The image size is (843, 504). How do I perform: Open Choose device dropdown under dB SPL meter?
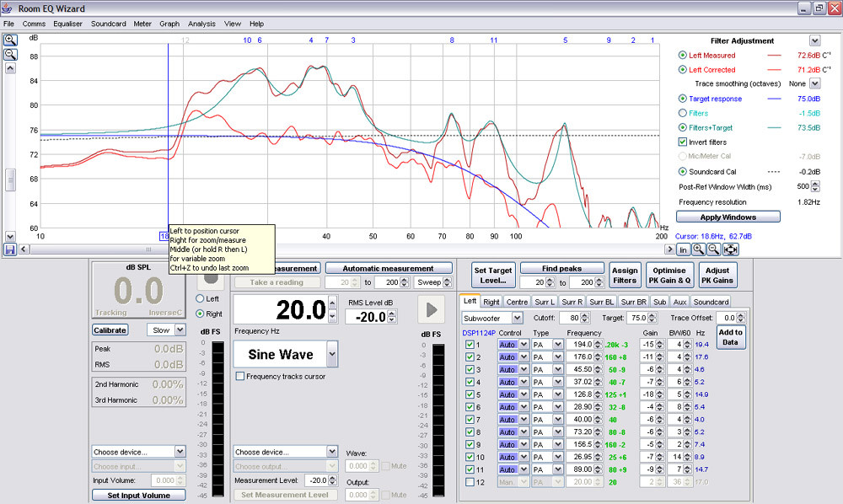(180, 452)
